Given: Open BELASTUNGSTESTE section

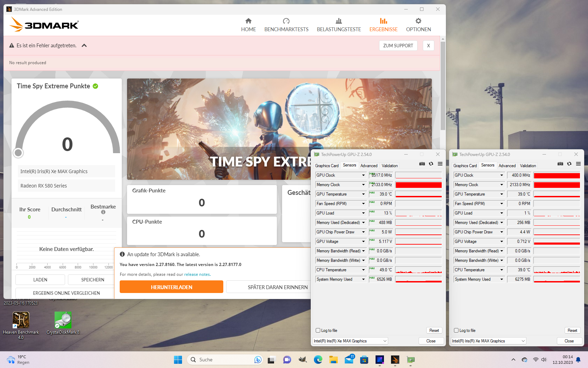Looking at the screenshot, I should click(339, 25).
